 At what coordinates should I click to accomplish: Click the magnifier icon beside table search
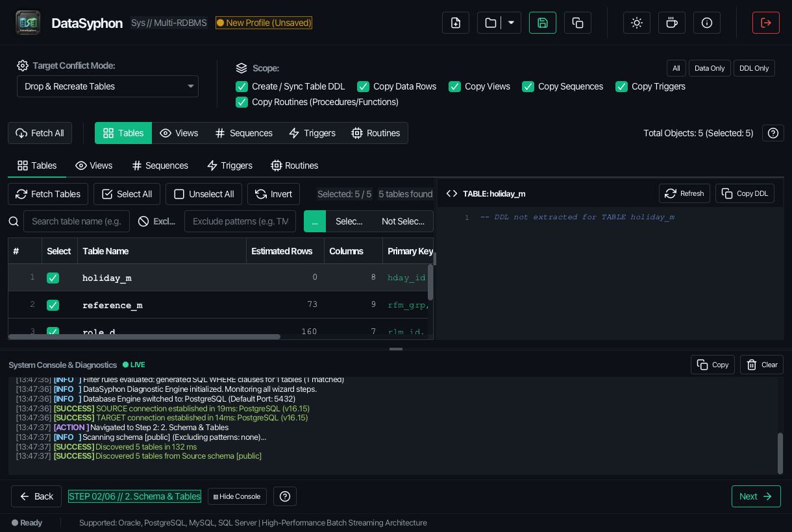14,221
